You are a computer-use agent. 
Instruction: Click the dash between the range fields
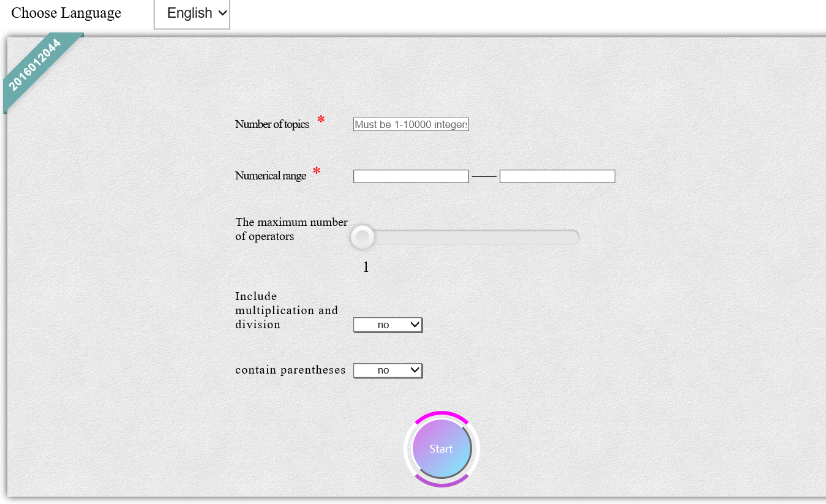coord(484,176)
